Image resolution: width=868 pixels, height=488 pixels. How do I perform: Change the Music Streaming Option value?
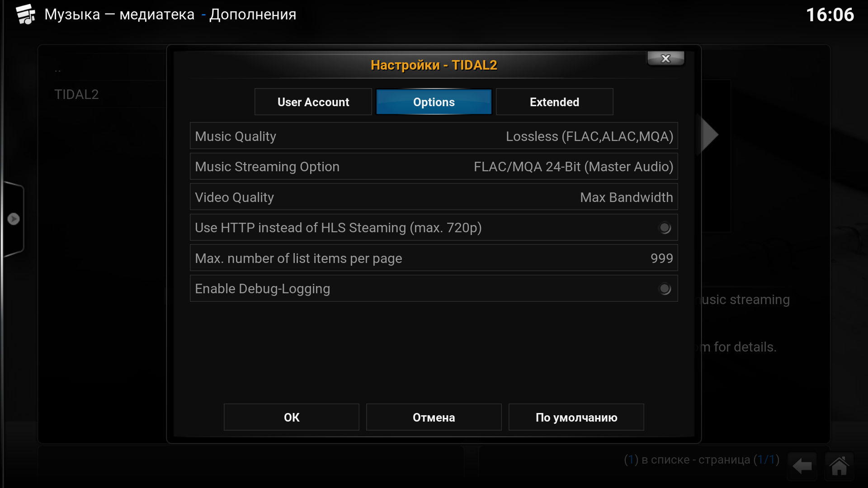[434, 167]
